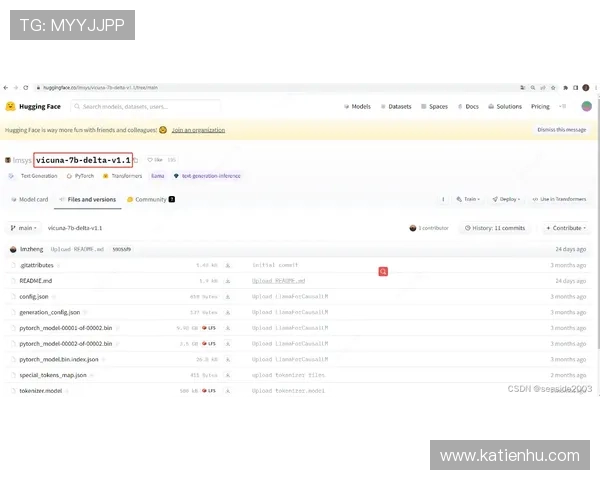Select the Text Generation tag
The image size is (600, 480).
click(x=33, y=176)
